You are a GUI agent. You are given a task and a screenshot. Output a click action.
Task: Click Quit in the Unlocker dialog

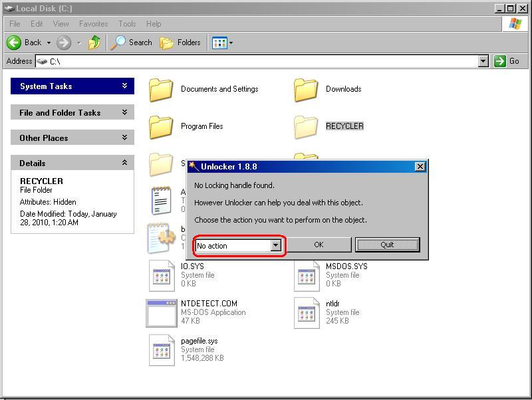click(387, 245)
